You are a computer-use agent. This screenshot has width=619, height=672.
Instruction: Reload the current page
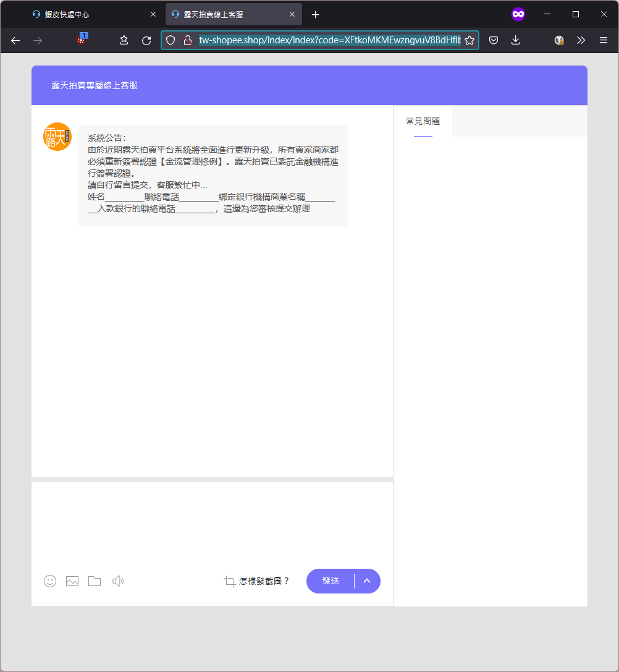(x=146, y=40)
